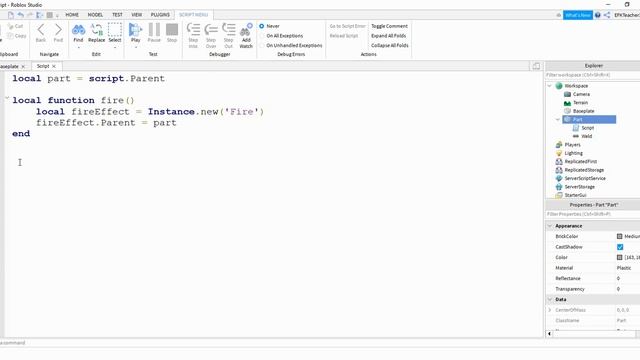Open the PLUGINS ribbon tab
640x360 pixels.
point(160,15)
